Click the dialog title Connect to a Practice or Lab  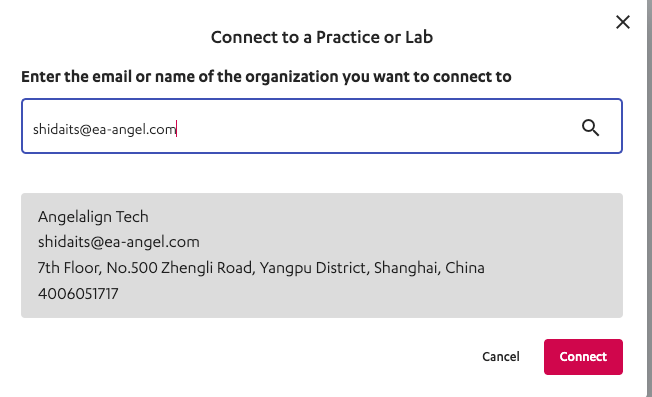pos(322,37)
